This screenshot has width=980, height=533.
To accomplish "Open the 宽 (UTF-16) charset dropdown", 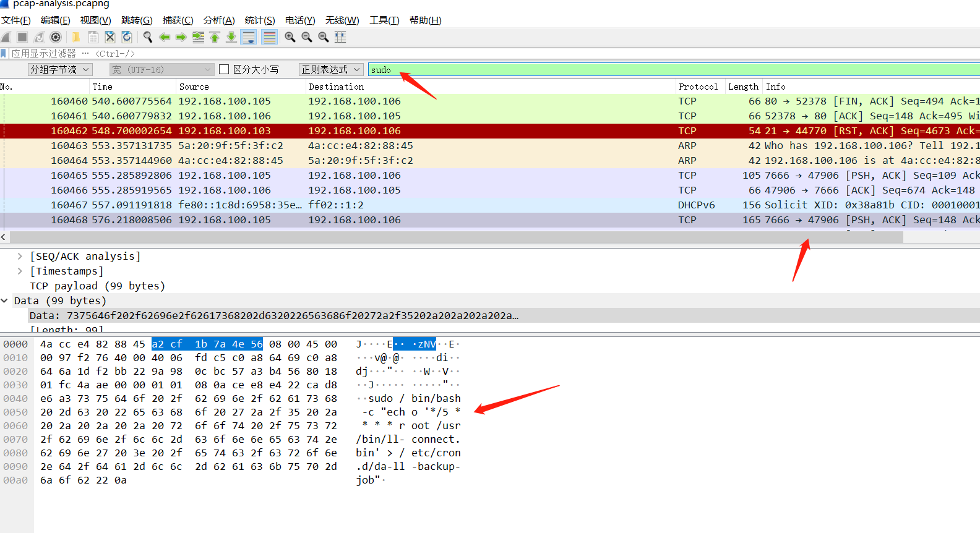I will pos(161,70).
